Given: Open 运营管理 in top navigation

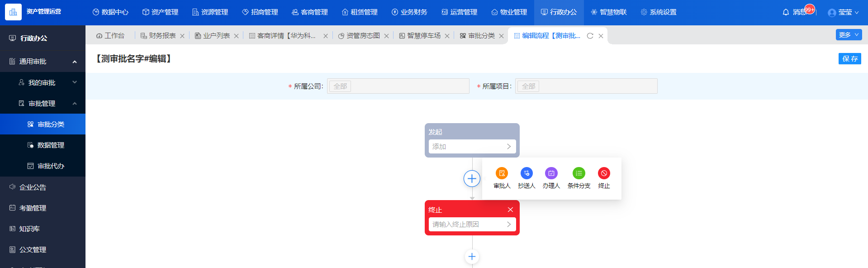Looking at the screenshot, I should point(459,12).
